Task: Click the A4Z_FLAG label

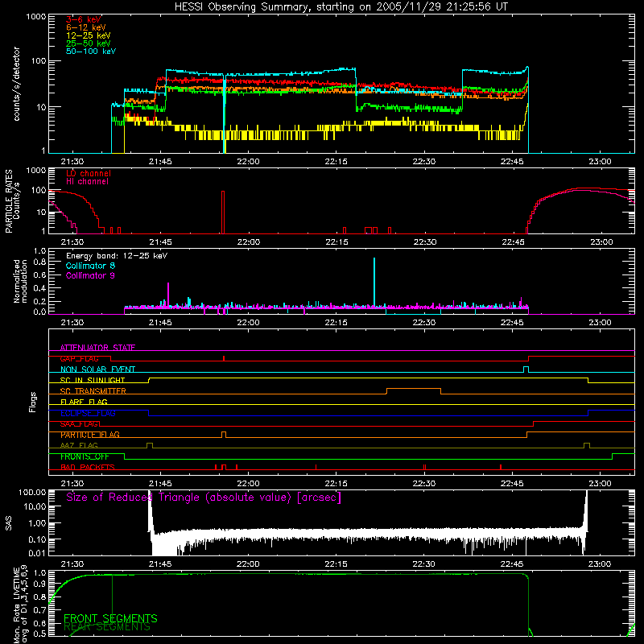Action: pyautogui.click(x=79, y=445)
